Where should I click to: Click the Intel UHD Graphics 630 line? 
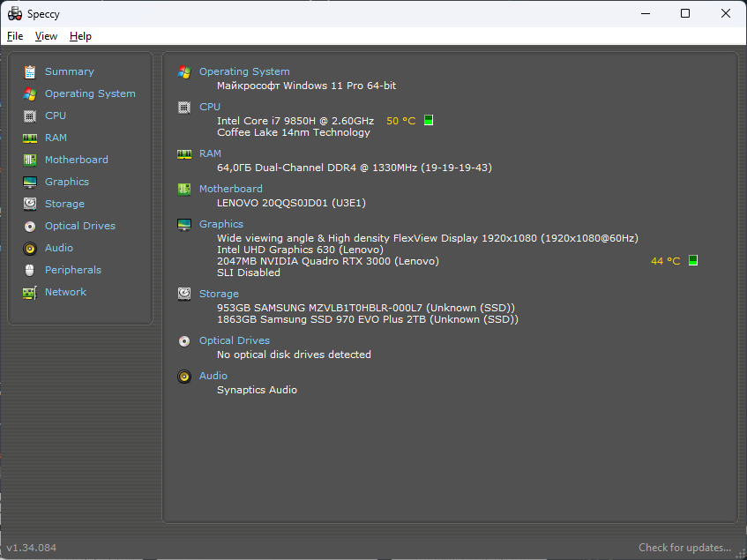coord(300,250)
